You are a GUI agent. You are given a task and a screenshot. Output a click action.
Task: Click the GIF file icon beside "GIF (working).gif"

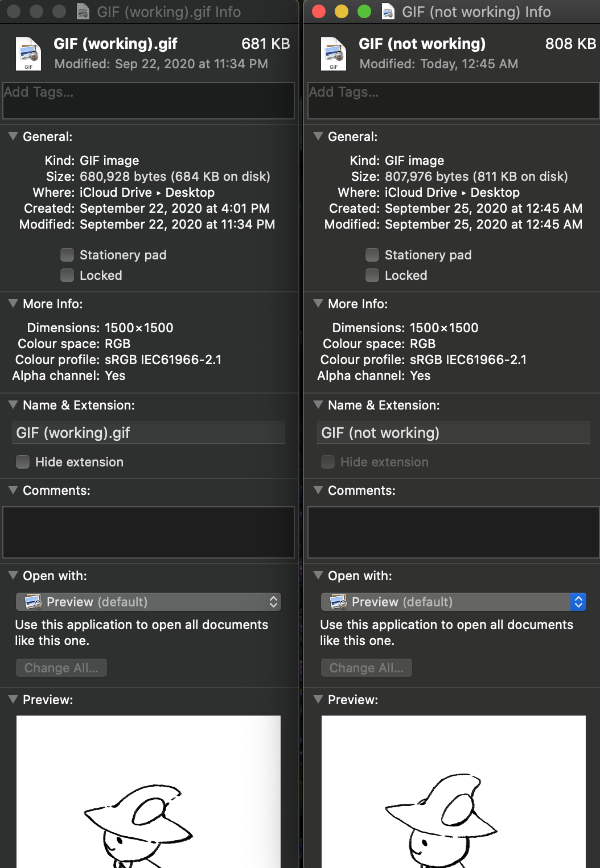pyautogui.click(x=28, y=53)
